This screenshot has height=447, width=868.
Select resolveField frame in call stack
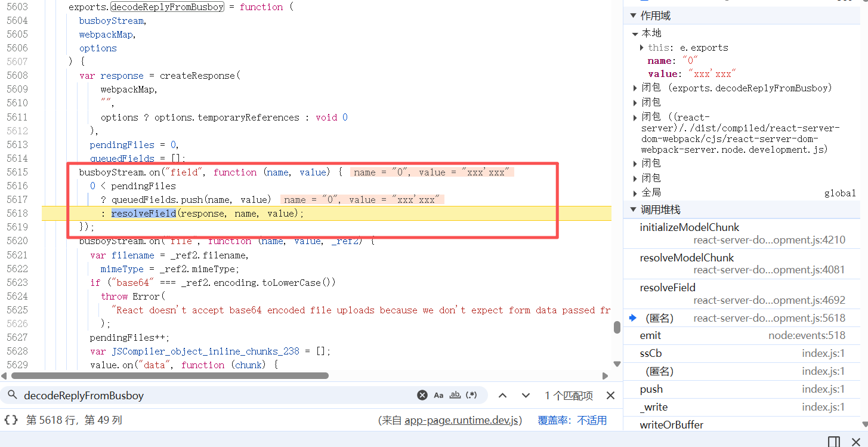click(x=668, y=288)
